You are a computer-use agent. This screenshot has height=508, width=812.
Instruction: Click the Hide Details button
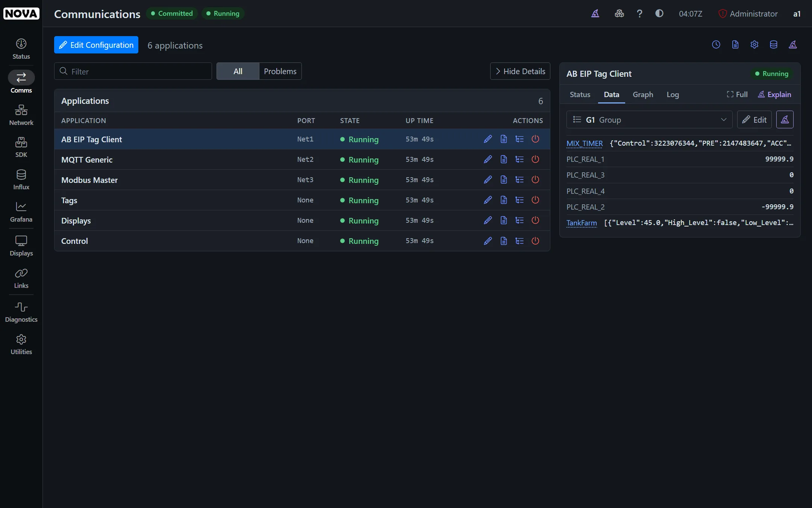point(520,71)
